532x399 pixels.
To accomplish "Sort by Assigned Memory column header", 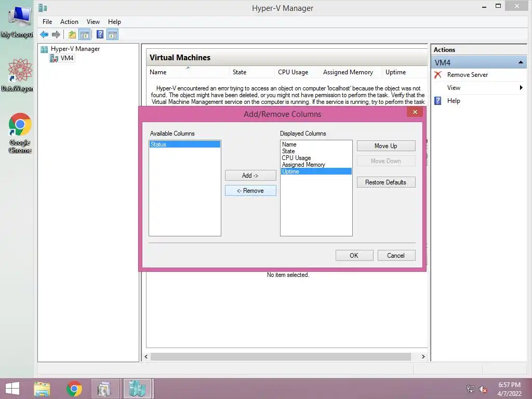I will (x=351, y=72).
